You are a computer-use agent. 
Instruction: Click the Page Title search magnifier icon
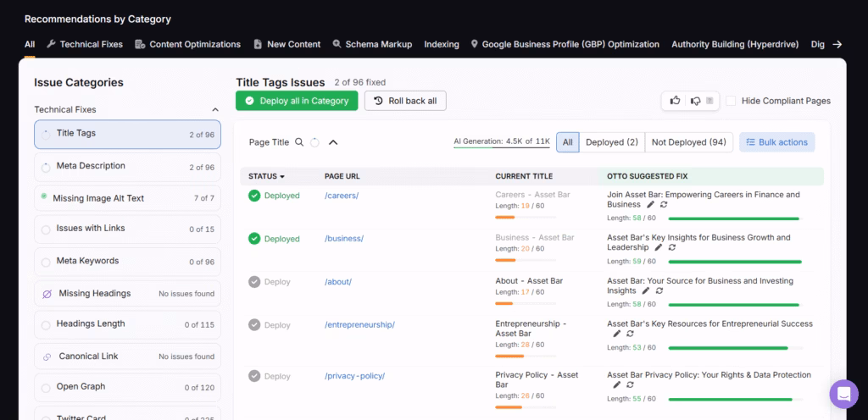pyautogui.click(x=299, y=142)
